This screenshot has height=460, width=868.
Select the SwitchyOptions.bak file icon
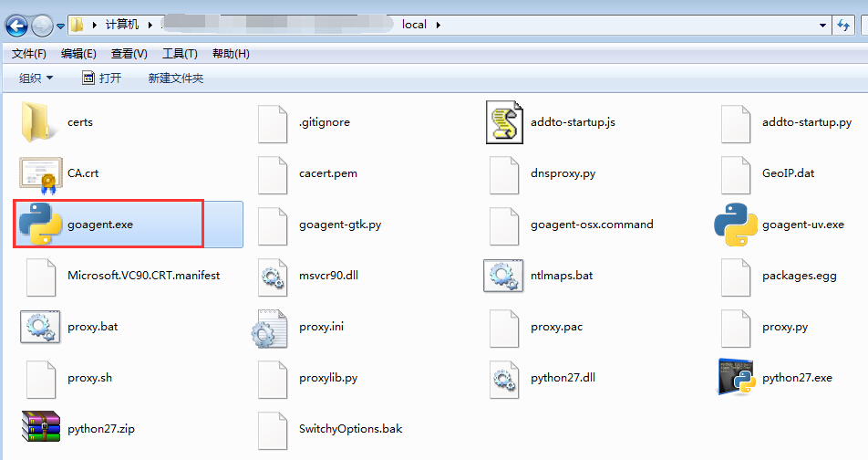pyautogui.click(x=273, y=431)
